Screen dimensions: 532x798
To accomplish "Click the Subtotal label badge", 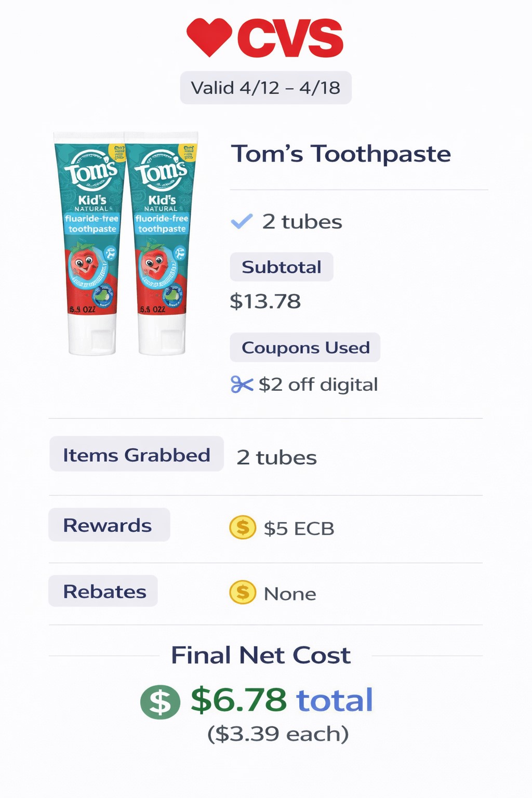I will pyautogui.click(x=281, y=267).
